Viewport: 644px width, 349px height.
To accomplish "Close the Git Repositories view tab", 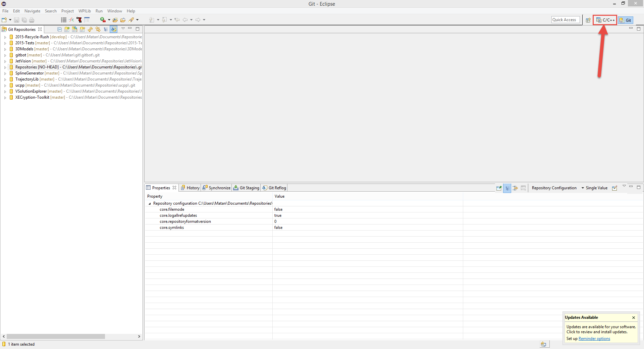I will click(40, 29).
